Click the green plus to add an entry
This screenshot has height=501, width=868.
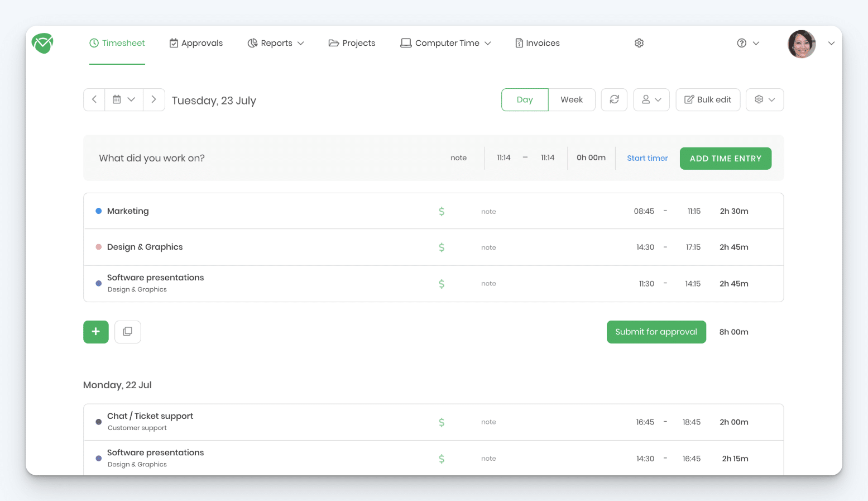[x=95, y=332]
